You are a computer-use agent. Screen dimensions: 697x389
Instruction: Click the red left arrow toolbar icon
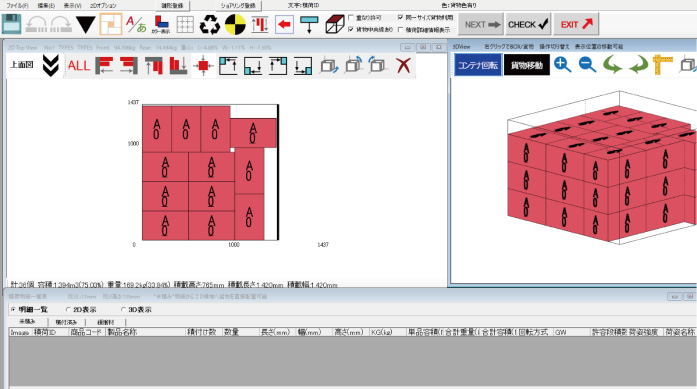pyautogui.click(x=284, y=24)
